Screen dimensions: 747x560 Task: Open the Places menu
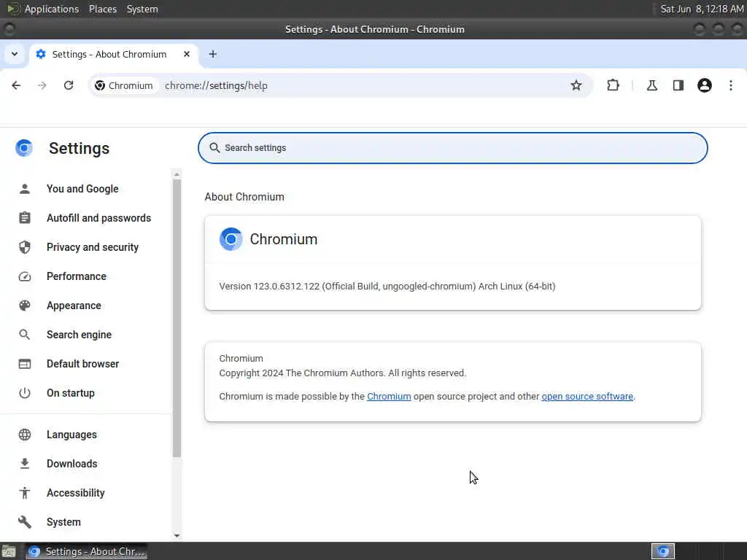point(103,9)
